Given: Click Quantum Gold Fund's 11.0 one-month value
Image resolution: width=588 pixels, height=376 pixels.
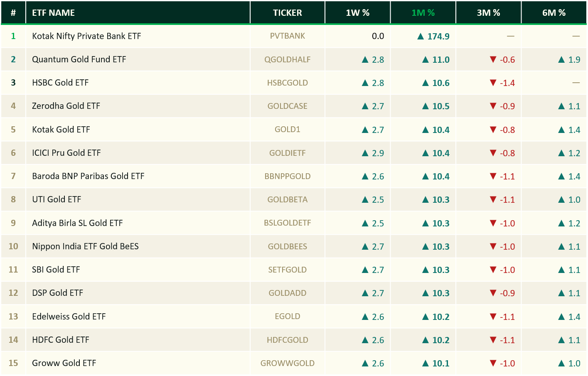Looking at the screenshot, I should pos(436,60).
